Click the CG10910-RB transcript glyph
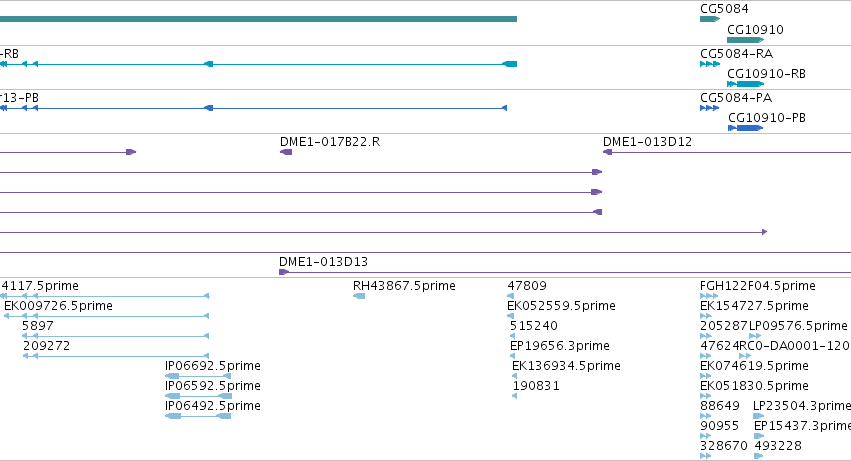Viewport: 851px width, 461px height. (745, 84)
